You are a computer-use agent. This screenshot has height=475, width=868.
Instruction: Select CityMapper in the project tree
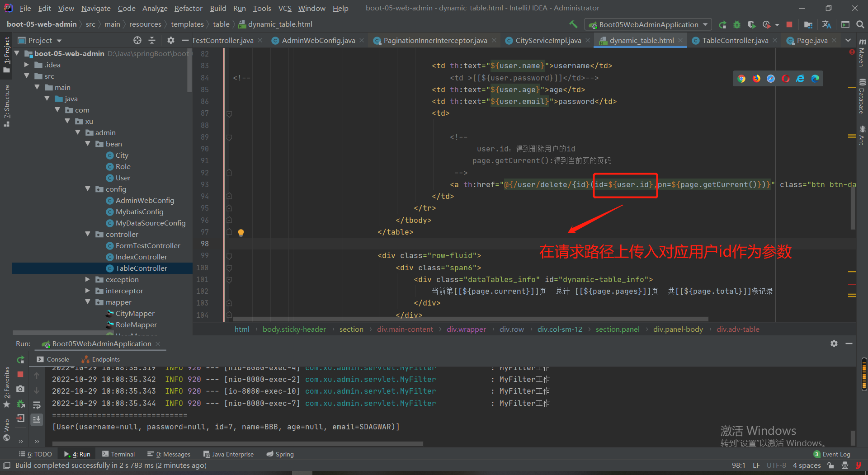pos(135,313)
